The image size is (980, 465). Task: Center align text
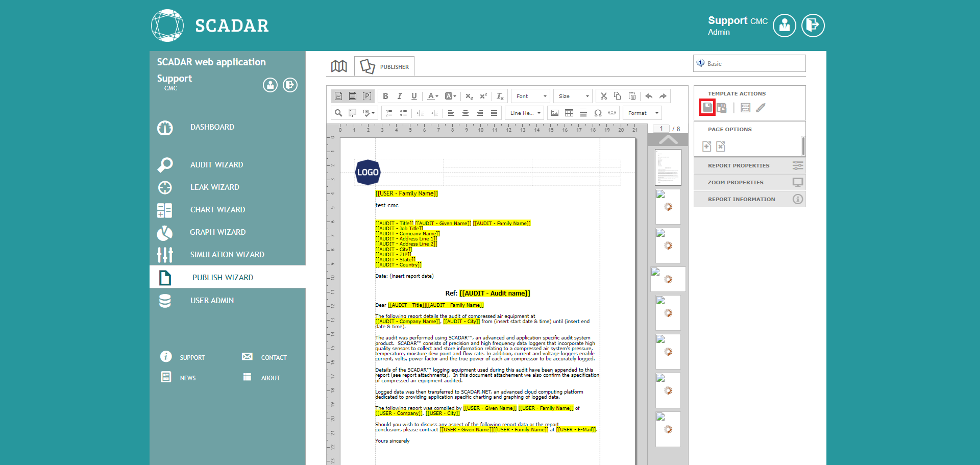[465, 113]
